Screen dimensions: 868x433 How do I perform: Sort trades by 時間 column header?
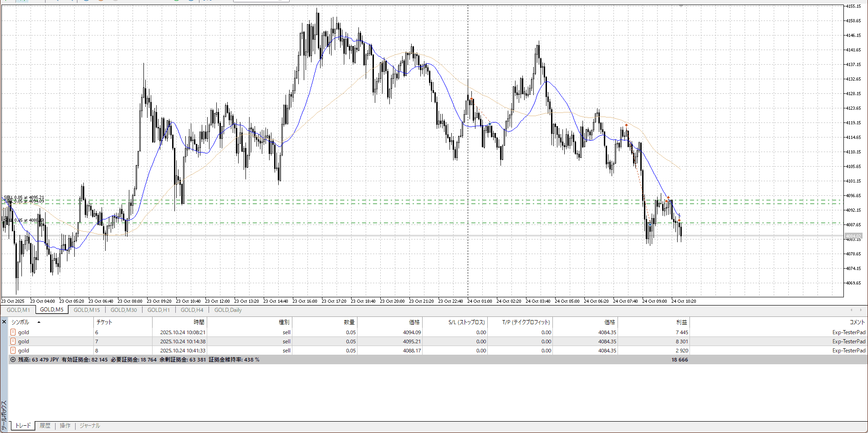199,322
